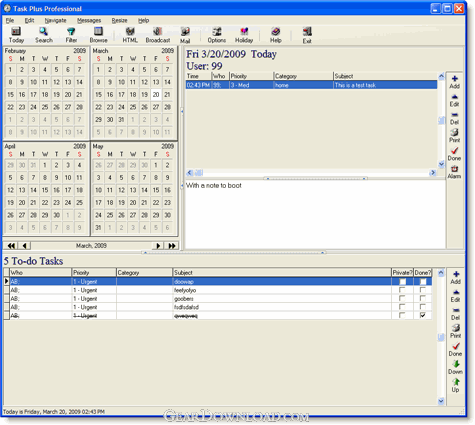
Task: Click Print icon in to-do panel
Action: pyautogui.click(x=455, y=331)
